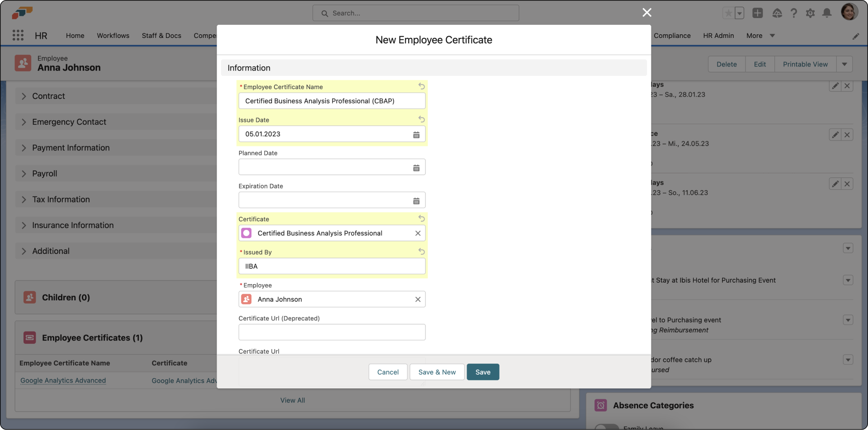Open the Printable View dropdown arrow
868x430 pixels.
[844, 64]
